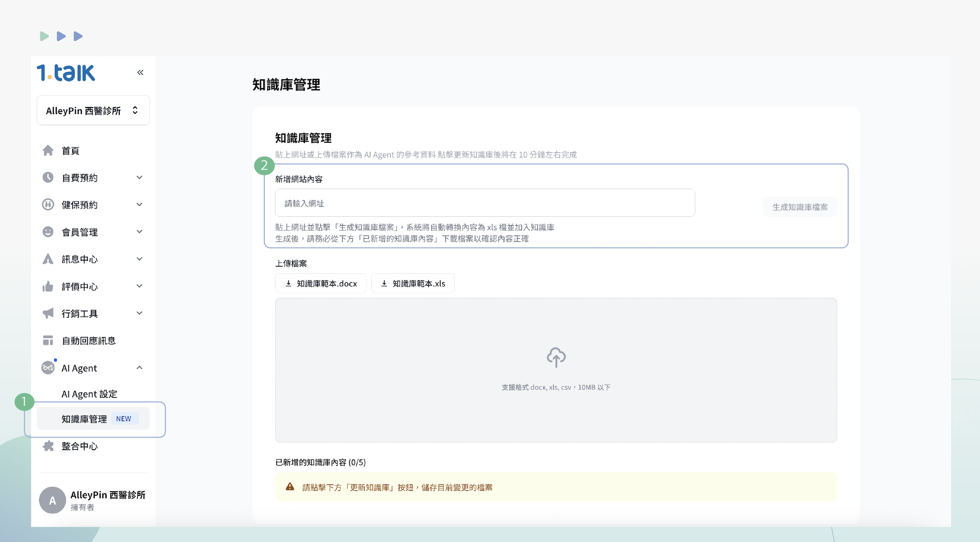Download 知識庫範本.docx template
This screenshot has height=542, width=980.
(321, 284)
